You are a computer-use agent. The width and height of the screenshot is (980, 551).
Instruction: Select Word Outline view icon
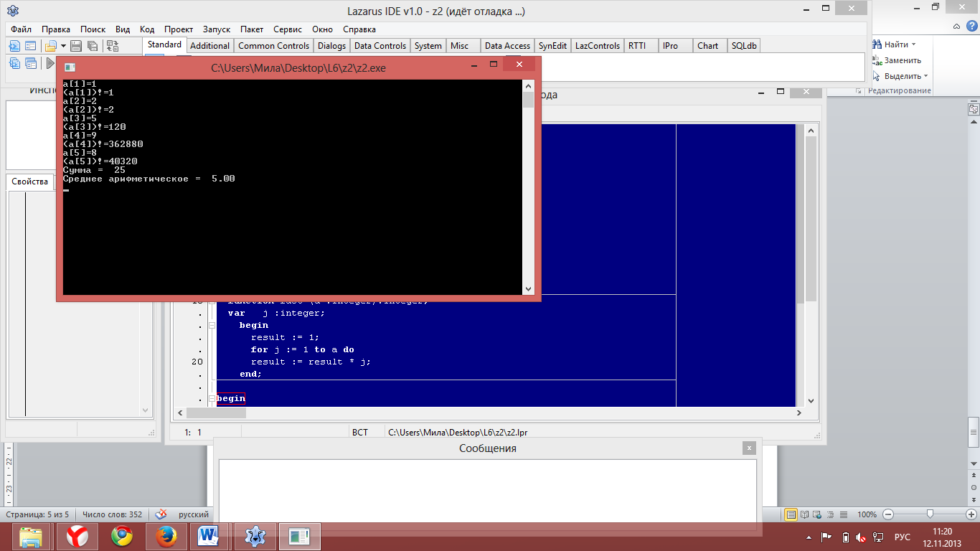831,514
